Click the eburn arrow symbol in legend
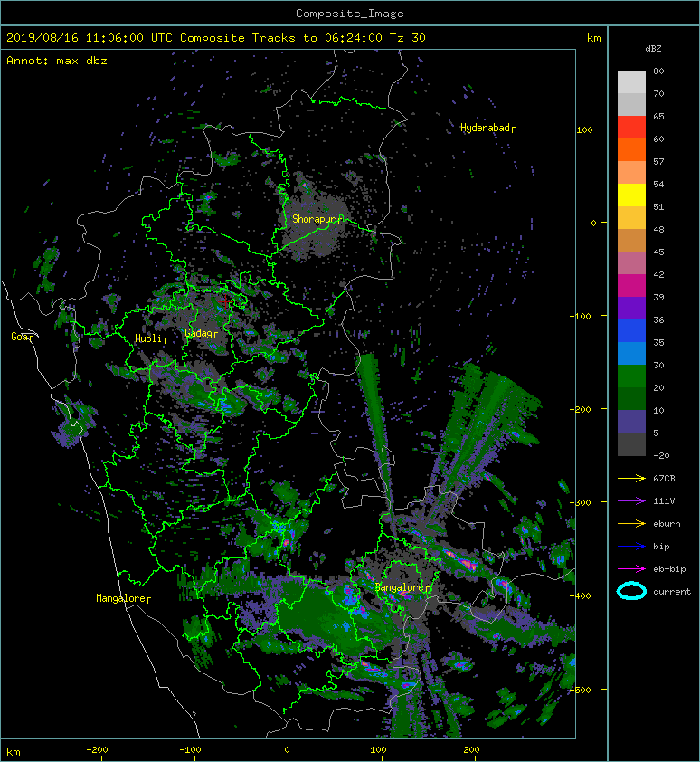The width and height of the screenshot is (700, 762). pos(631,524)
